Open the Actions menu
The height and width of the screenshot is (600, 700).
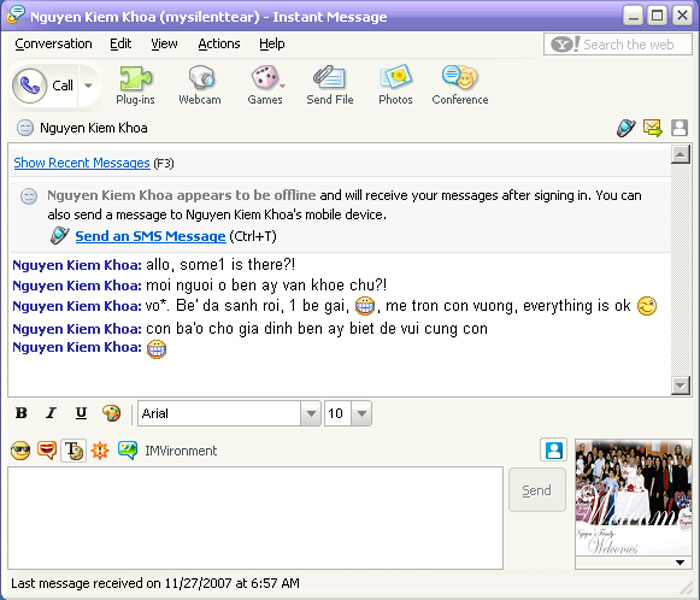[219, 44]
